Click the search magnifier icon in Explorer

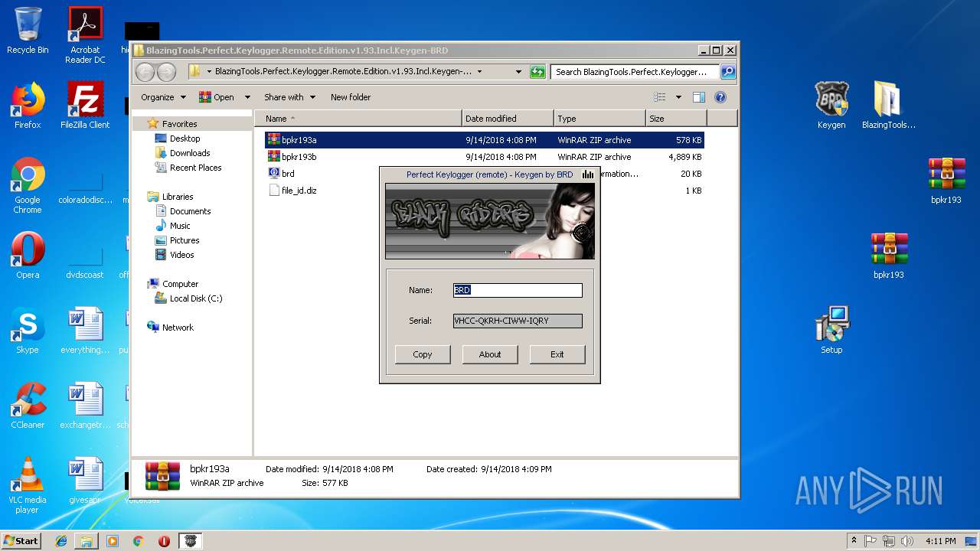coord(728,71)
